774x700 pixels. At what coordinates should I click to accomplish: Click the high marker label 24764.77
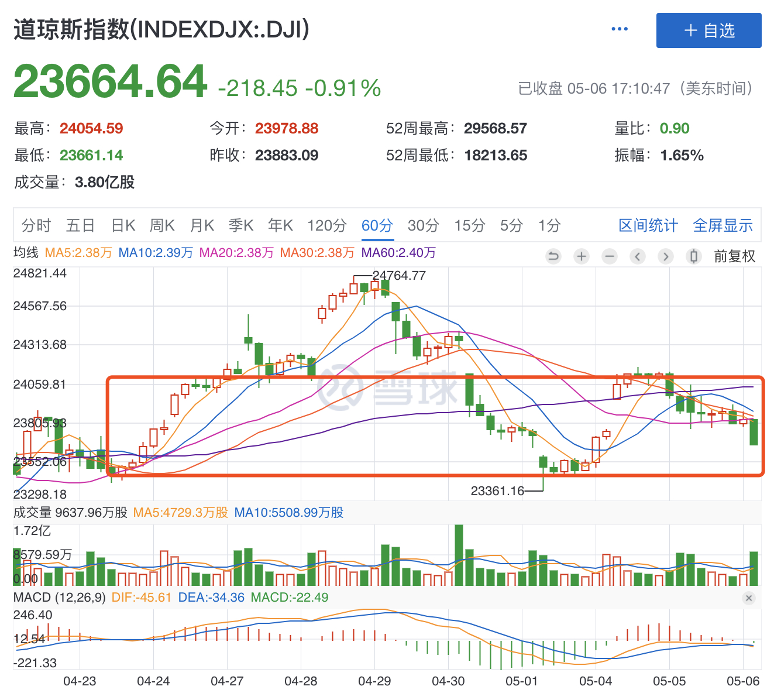point(399,276)
